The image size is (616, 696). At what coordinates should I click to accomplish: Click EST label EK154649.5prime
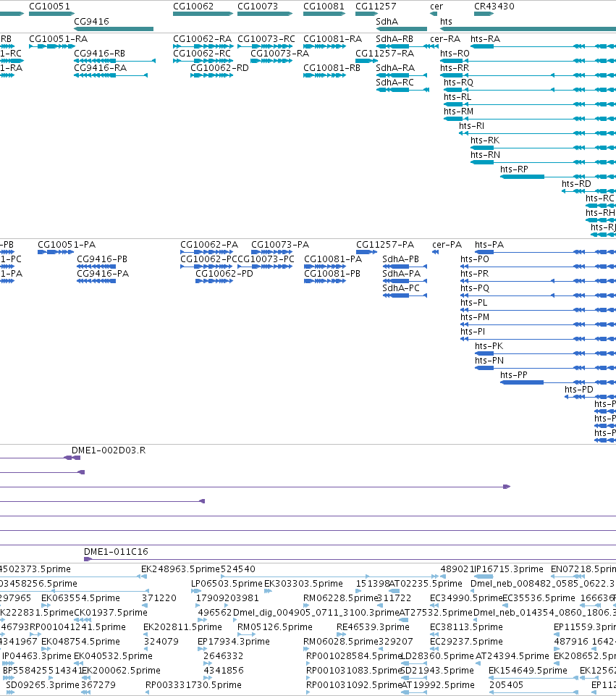528,670
